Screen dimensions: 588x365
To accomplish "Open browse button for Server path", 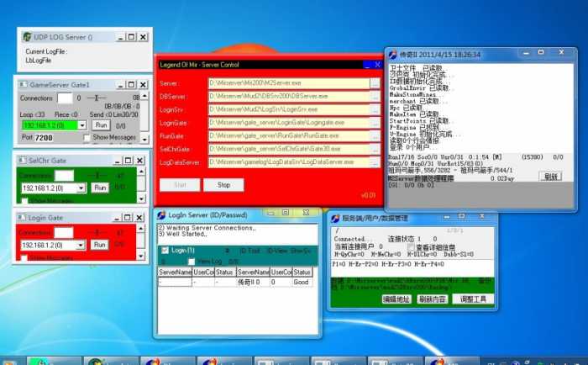I will coord(375,83).
